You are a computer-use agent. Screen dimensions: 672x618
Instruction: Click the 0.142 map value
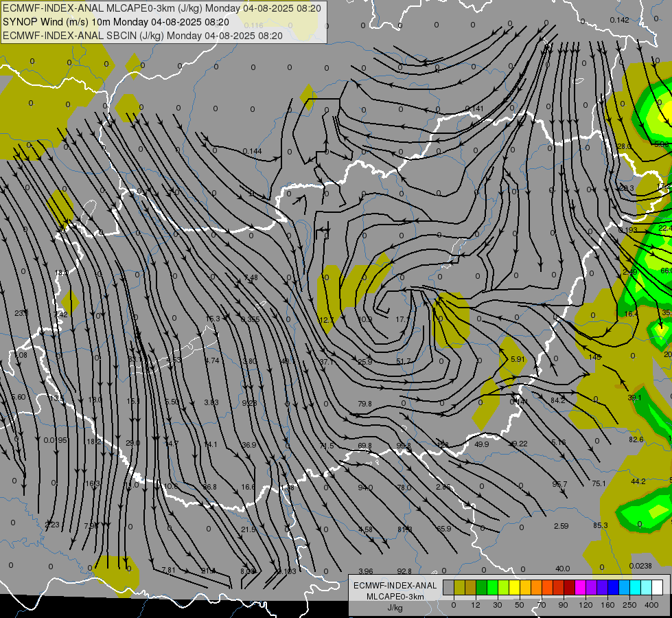tap(619, 20)
